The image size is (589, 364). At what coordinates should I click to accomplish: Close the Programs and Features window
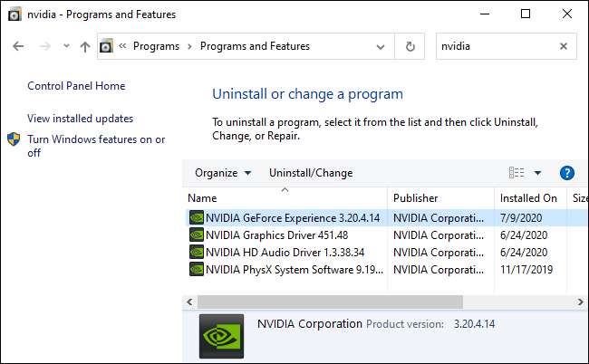(x=567, y=14)
